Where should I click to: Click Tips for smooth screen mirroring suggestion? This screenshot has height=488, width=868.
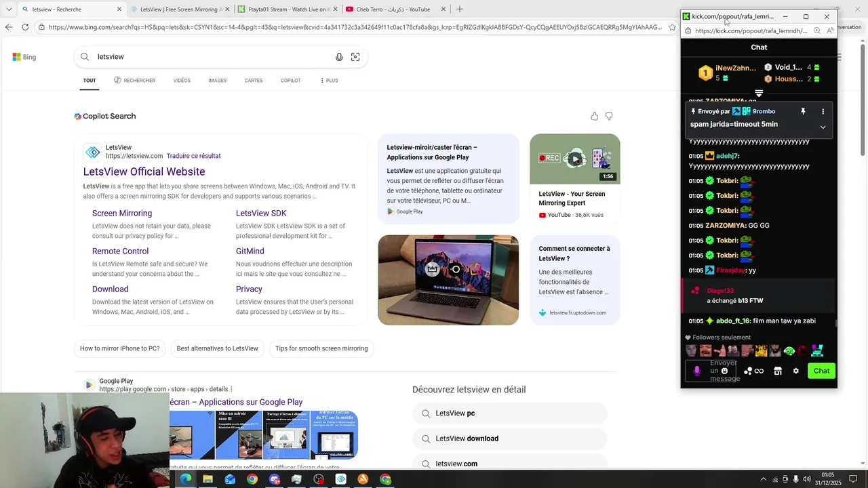[x=321, y=348]
